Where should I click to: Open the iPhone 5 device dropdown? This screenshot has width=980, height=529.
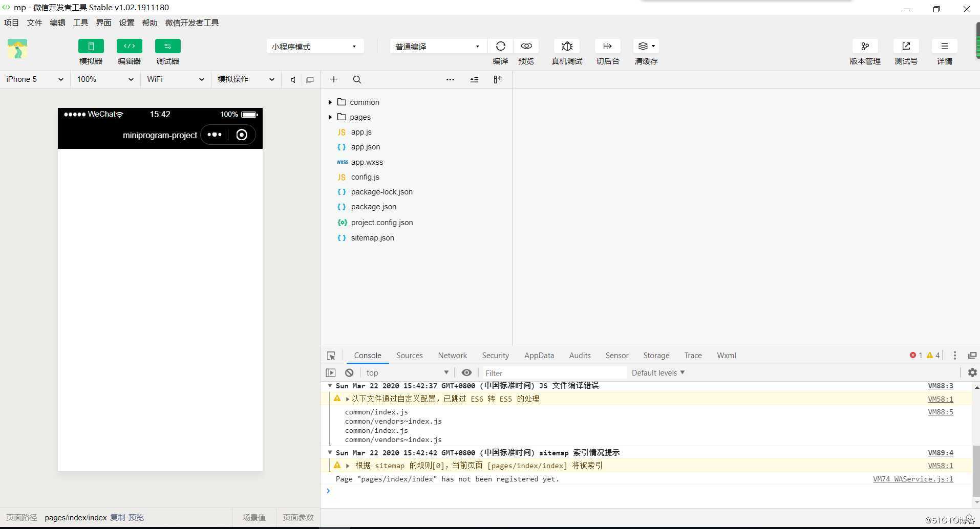point(35,79)
